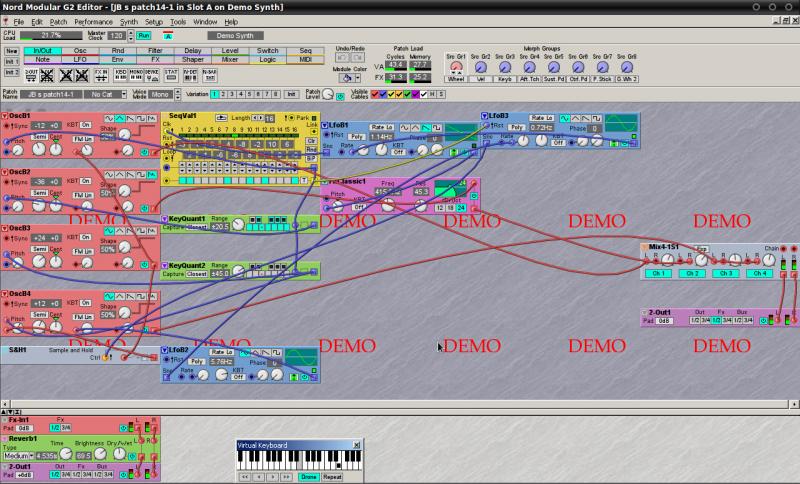Select the Filter module tab
This screenshot has width=800, height=484.
[x=155, y=51]
